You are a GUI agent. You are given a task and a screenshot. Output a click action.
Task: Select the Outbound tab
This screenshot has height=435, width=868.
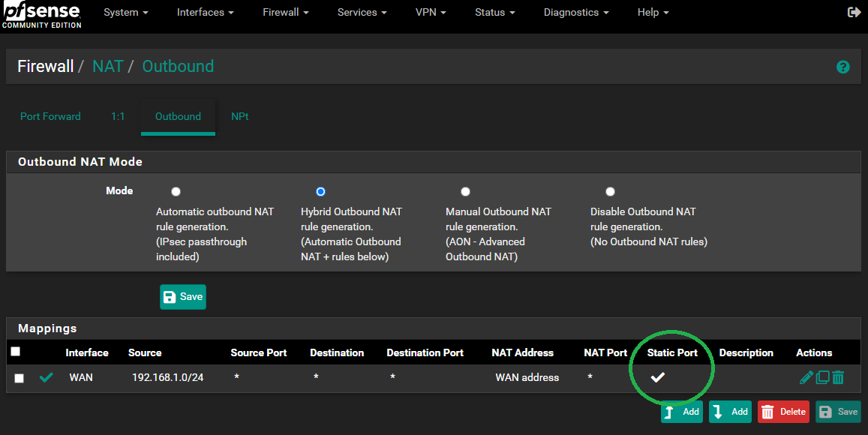pos(179,117)
